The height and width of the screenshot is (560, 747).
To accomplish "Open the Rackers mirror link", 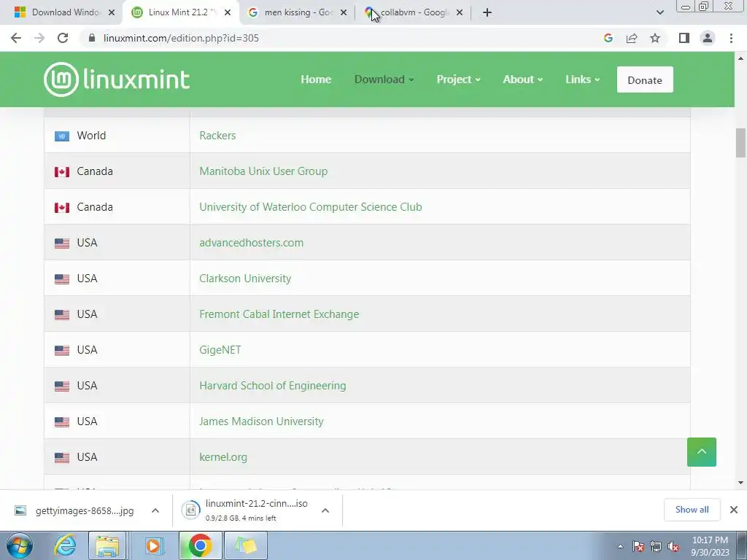I will coord(217,135).
